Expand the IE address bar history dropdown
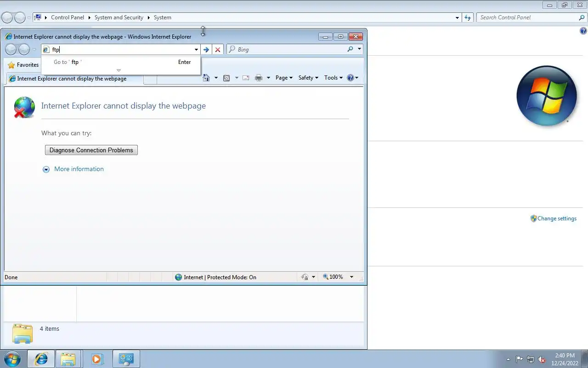The height and width of the screenshot is (368, 588). coord(196,50)
